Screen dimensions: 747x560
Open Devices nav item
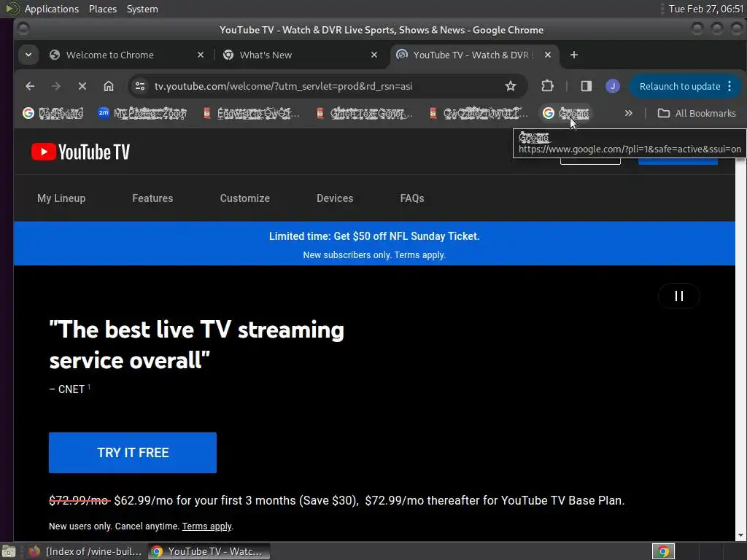(335, 198)
